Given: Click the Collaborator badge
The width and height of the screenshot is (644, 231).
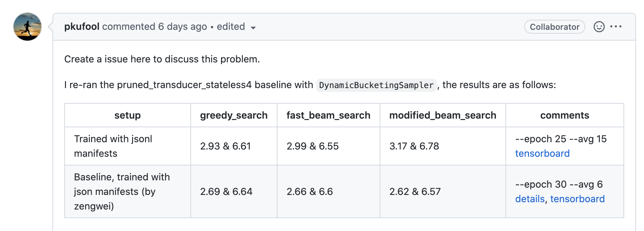Looking at the screenshot, I should (x=554, y=27).
